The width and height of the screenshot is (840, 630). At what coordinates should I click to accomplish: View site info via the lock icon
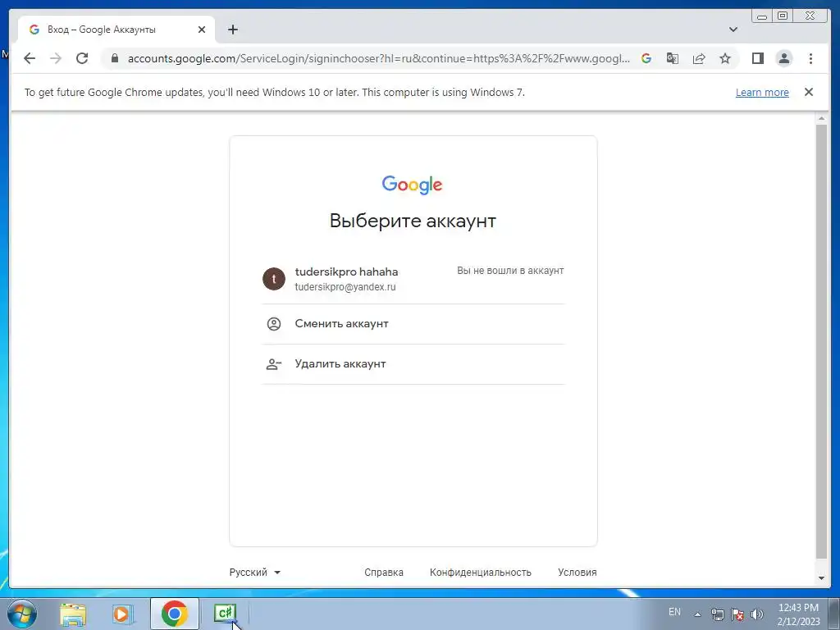coord(114,58)
